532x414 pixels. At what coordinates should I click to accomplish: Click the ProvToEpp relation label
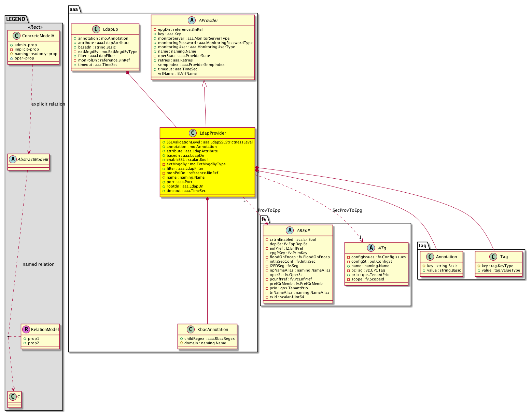(269, 210)
